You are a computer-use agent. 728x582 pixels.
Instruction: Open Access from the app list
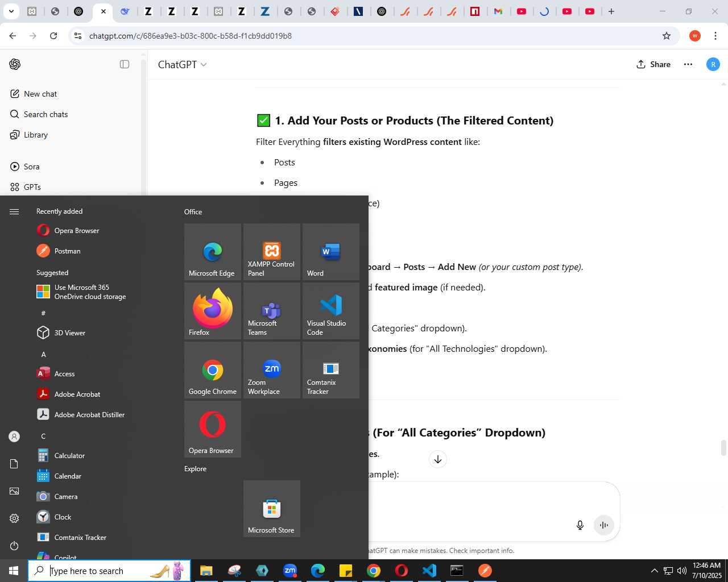[102, 374]
